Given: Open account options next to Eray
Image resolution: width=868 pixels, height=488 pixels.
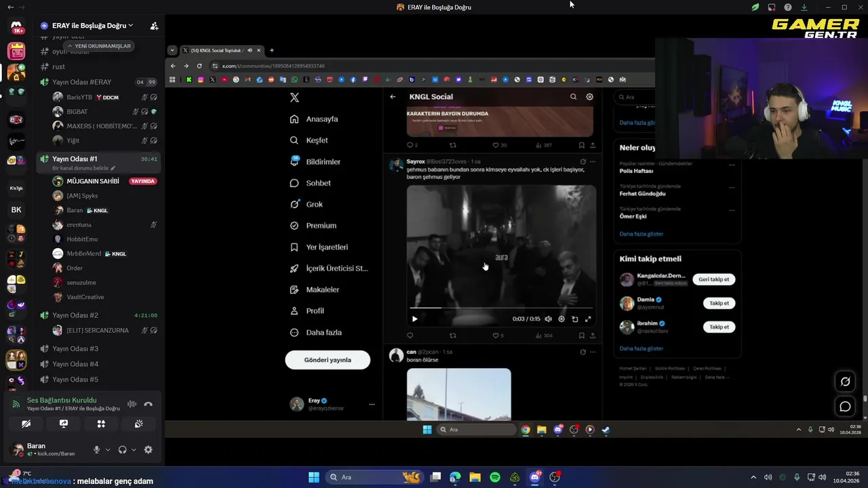Looking at the screenshot, I should point(372,405).
